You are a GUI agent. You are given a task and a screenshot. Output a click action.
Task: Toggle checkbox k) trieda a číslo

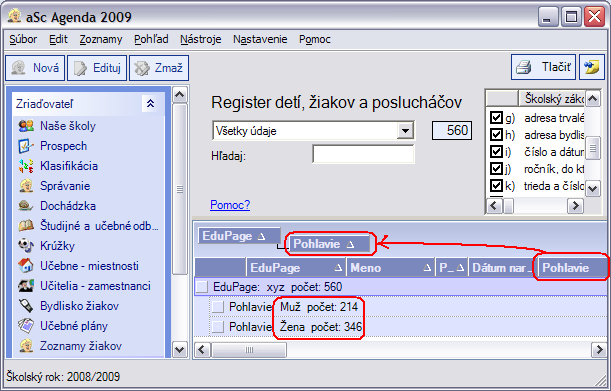click(x=496, y=186)
